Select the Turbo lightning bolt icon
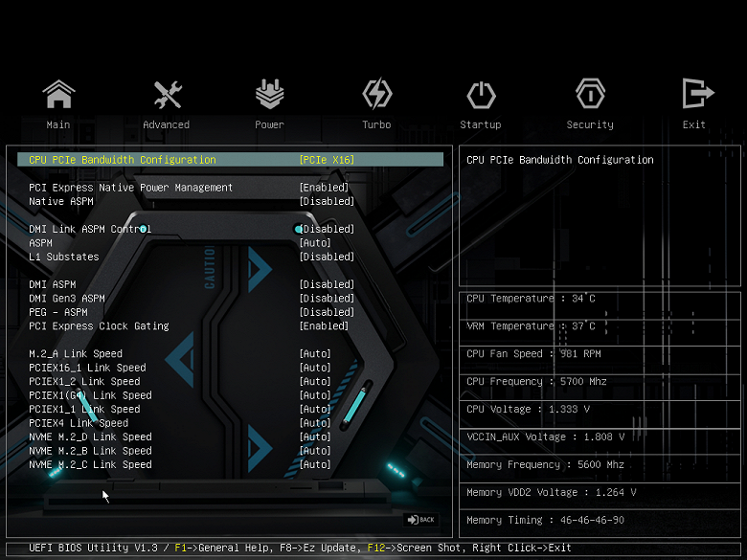 (x=376, y=94)
